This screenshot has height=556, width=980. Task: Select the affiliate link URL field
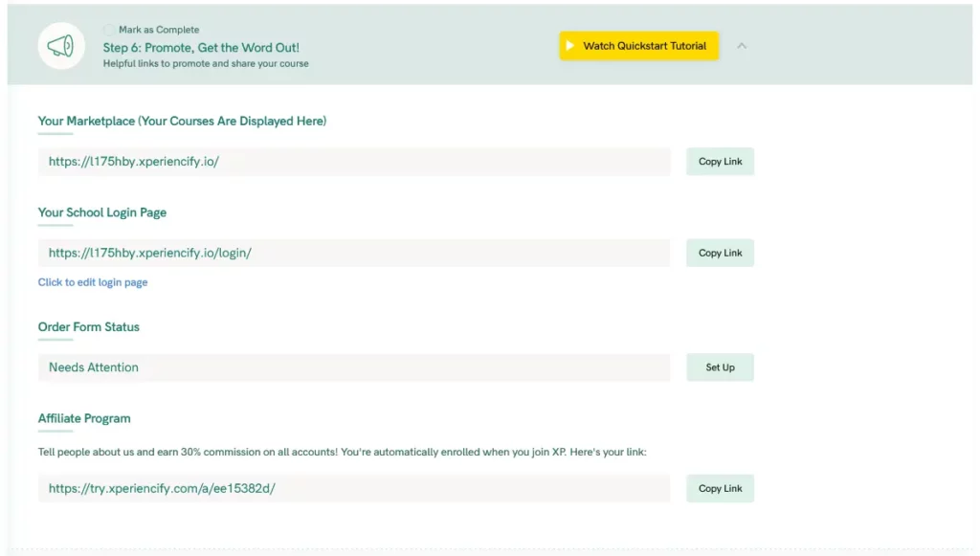pyautogui.click(x=354, y=488)
